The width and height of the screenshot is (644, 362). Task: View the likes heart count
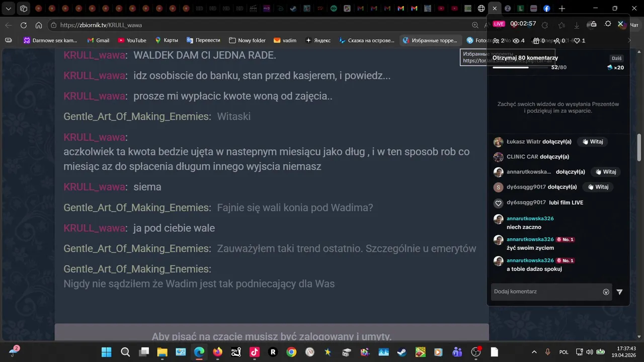pyautogui.click(x=580, y=41)
